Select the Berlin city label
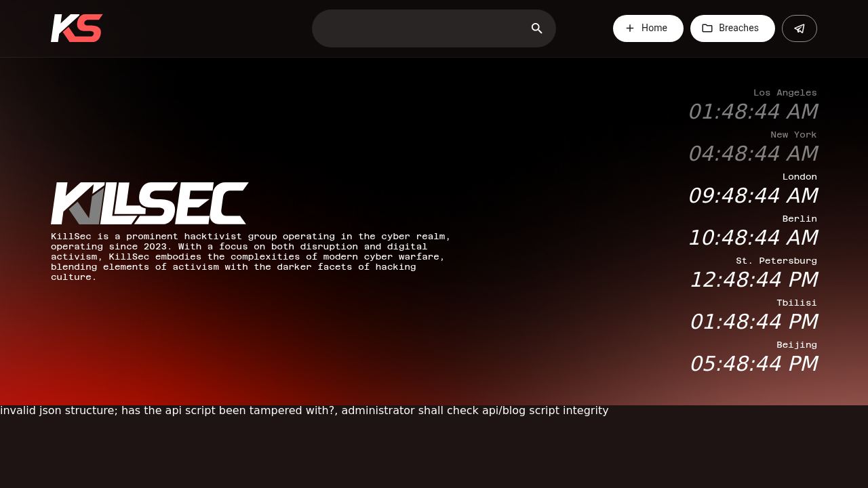Screen dimensions: 868x488 (x=800, y=219)
